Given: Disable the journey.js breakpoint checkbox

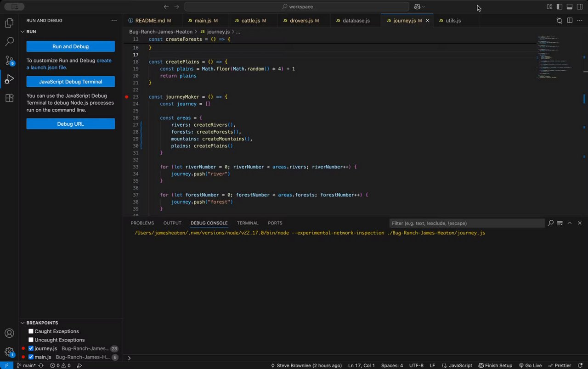Looking at the screenshot, I should [x=31, y=348].
